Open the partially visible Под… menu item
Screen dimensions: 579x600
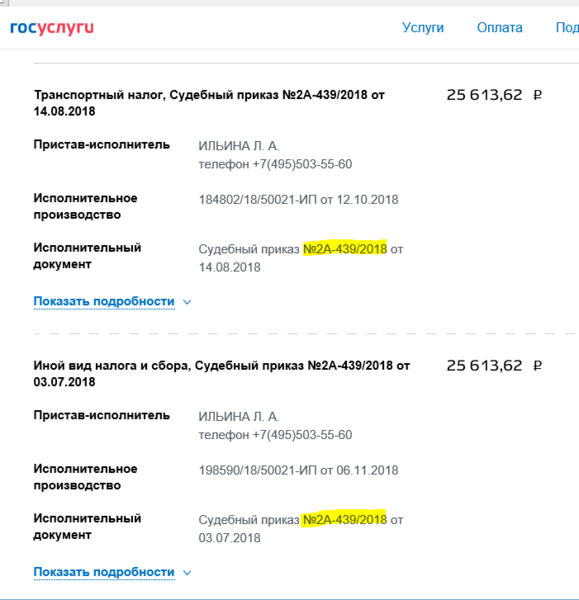tap(567, 28)
